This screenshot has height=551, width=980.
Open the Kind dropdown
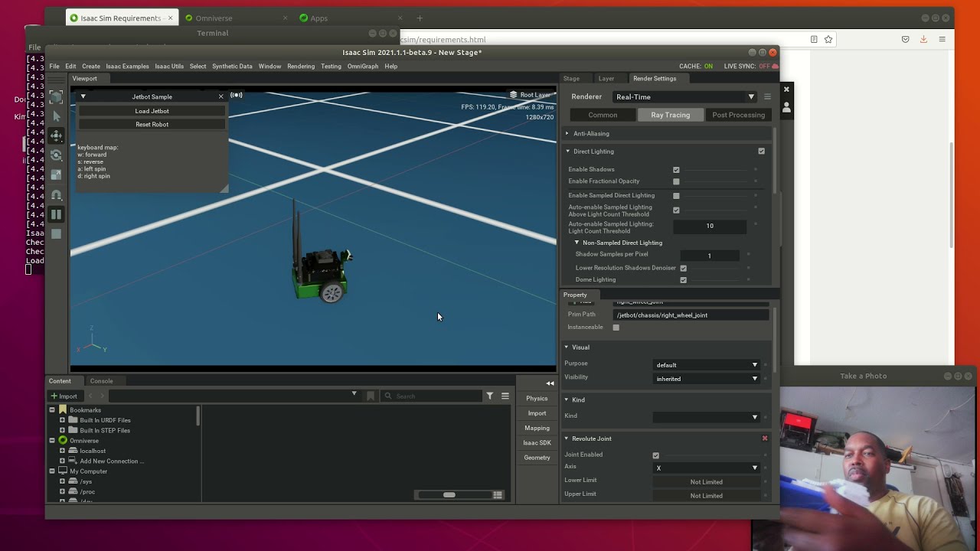click(707, 417)
